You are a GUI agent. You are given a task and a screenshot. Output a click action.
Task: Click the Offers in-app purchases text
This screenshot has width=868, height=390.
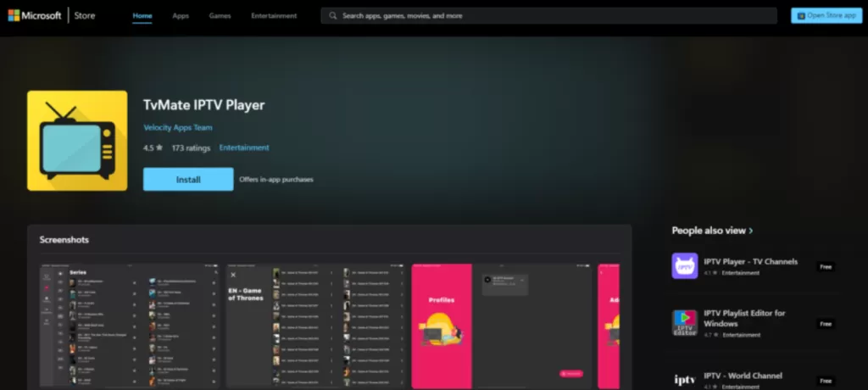276,180
